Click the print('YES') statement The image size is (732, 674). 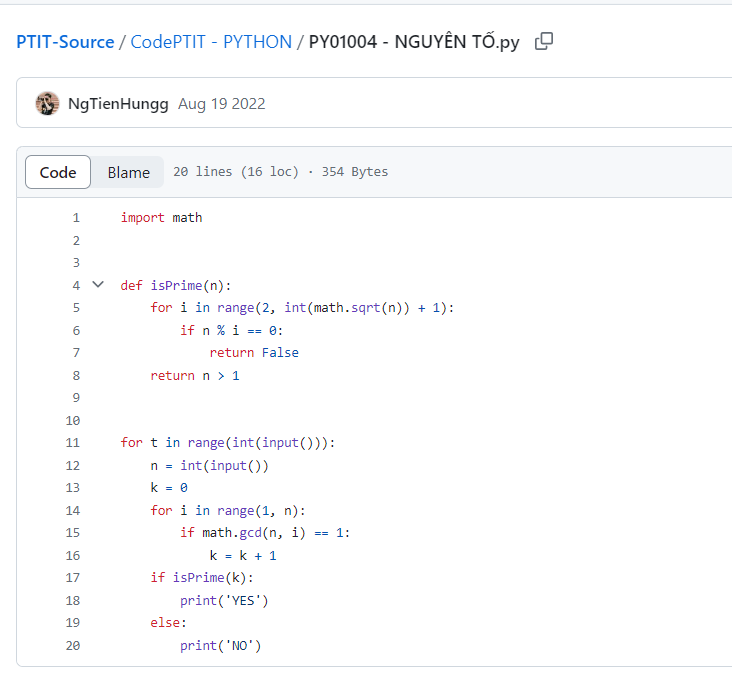(224, 601)
